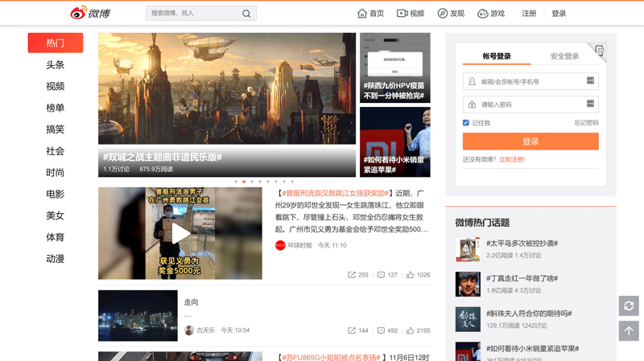This screenshot has width=644, height=361.
Task: Open the 游戏 games section in header
Action: tap(491, 14)
